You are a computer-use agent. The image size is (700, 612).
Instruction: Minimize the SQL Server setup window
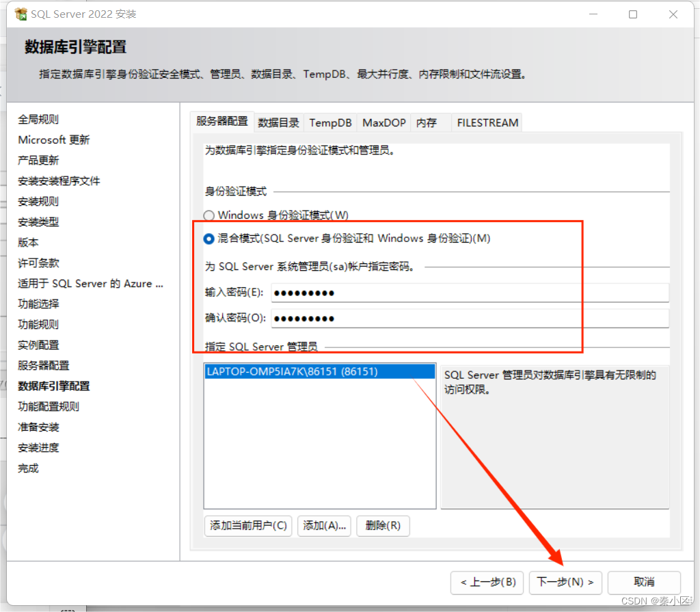[x=593, y=14]
